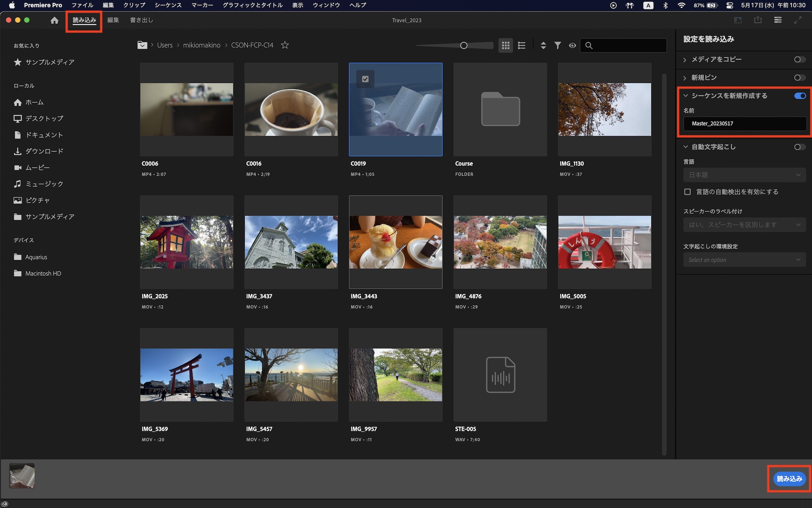Screen dimensions: 812x508
Task: Collapse the 自動文字起こし section
Action: pos(686,147)
